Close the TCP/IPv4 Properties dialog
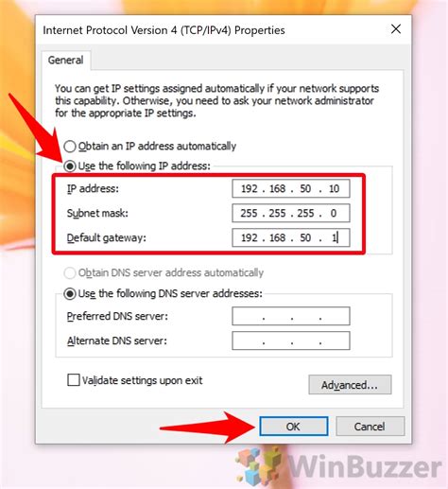 tap(396, 29)
